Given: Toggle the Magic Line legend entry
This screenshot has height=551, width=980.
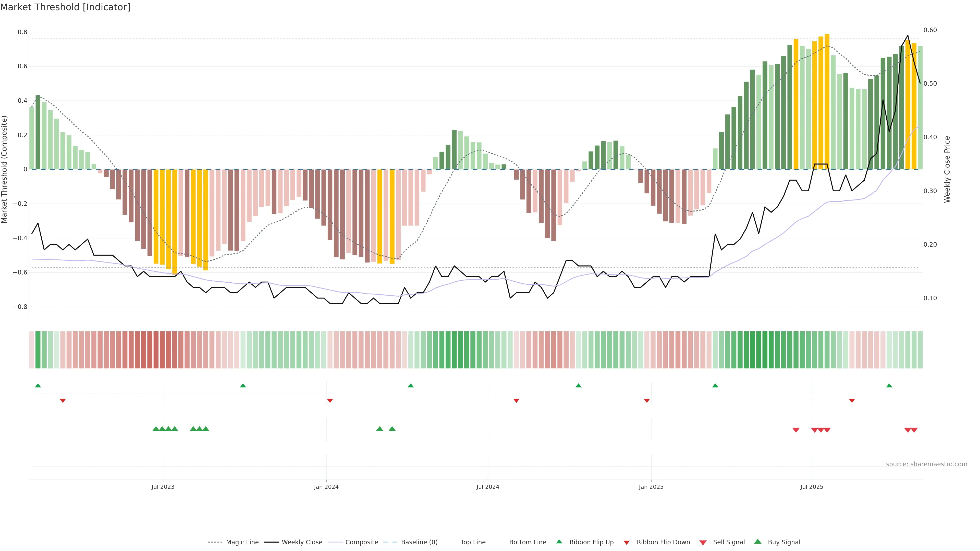Looking at the screenshot, I should click(x=242, y=542).
